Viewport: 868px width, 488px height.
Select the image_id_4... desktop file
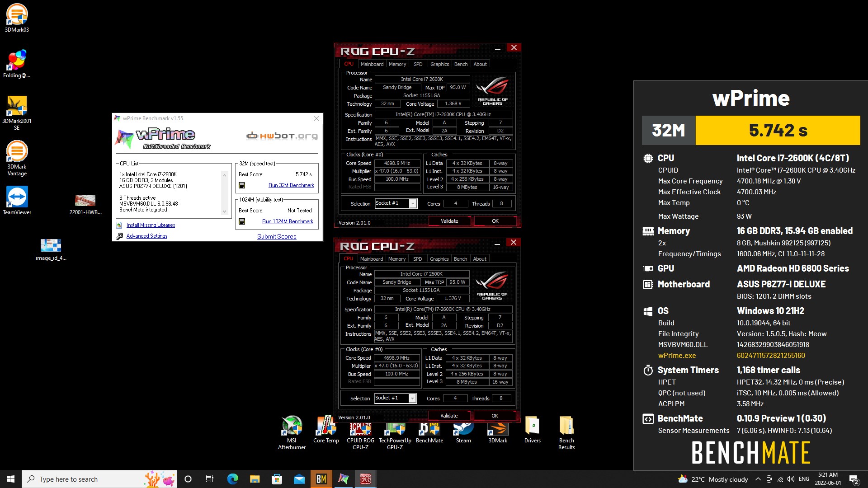pyautogui.click(x=51, y=249)
